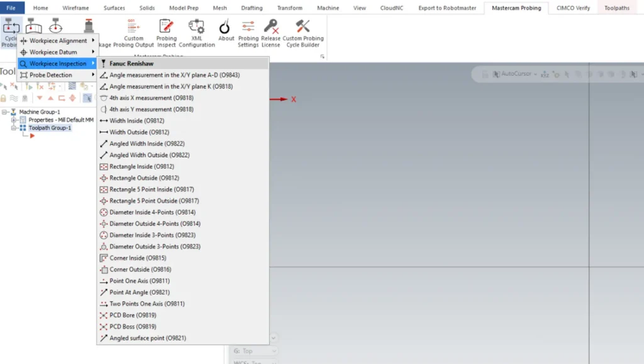Click the highlighted Workpiece Inspection entry
This screenshot has width=644, height=364.
pyautogui.click(x=57, y=64)
